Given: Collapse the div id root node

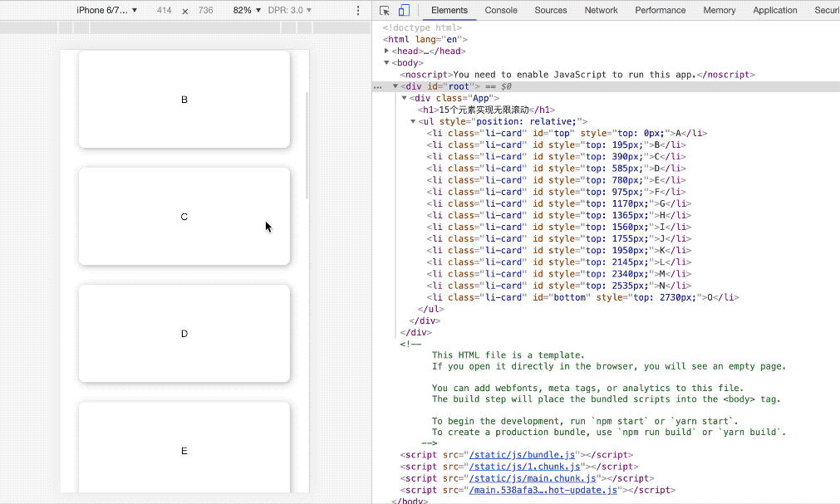Looking at the screenshot, I should click(x=395, y=86).
